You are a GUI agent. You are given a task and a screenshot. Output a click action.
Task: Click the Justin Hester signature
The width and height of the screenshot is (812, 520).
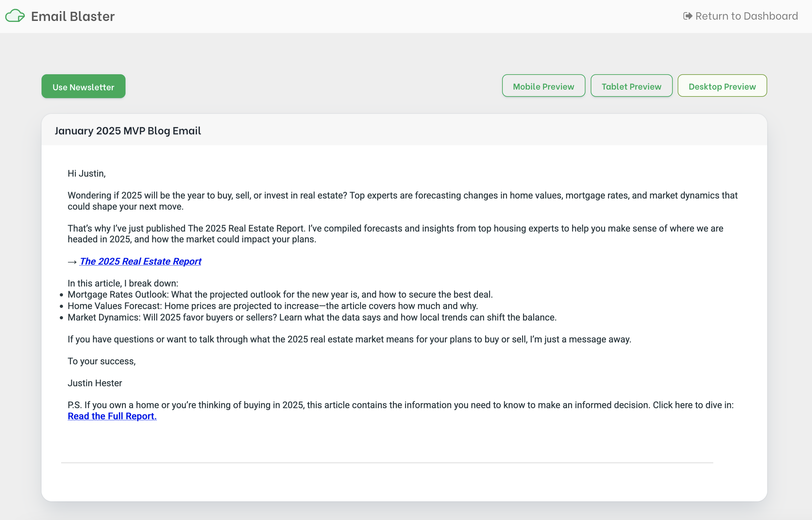95,383
